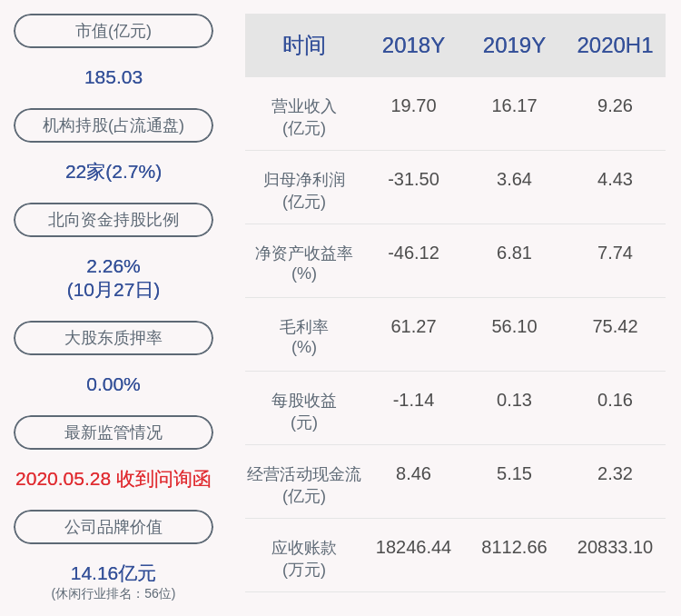Select the 18246.44 receivables cell
Viewport: 681px width, 616px height.
[x=413, y=547]
